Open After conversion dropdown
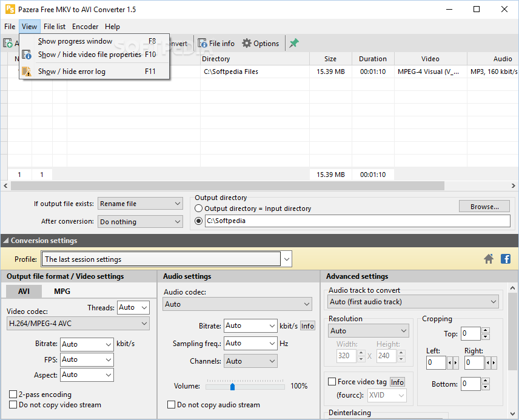This screenshot has height=420, width=519. [x=140, y=221]
